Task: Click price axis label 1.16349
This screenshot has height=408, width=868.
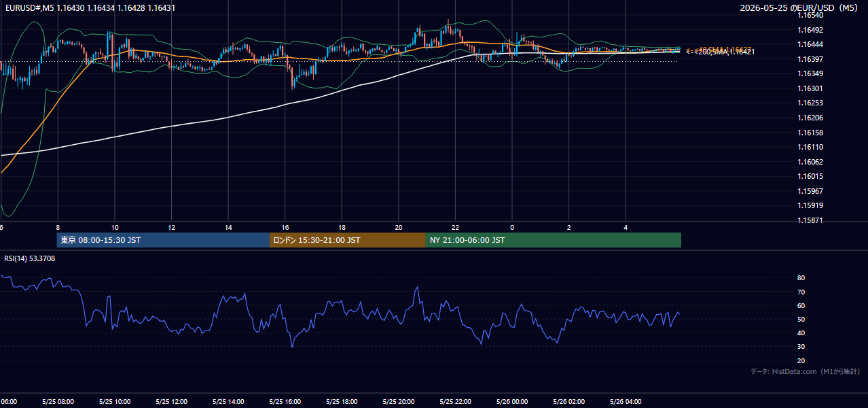Action: tap(810, 73)
